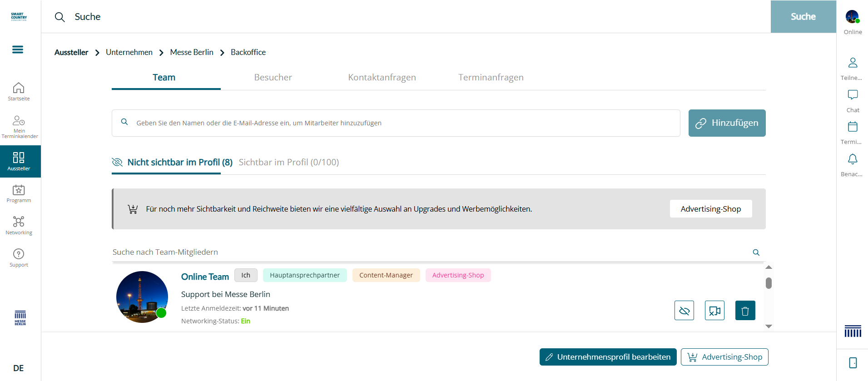Open the Support help icon
This screenshot has height=381, width=868.
[19, 258]
